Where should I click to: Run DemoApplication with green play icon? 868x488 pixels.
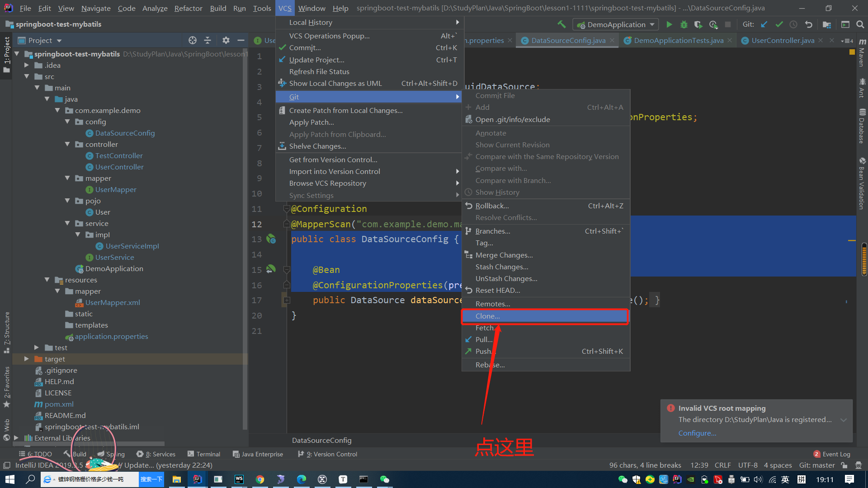click(x=669, y=24)
